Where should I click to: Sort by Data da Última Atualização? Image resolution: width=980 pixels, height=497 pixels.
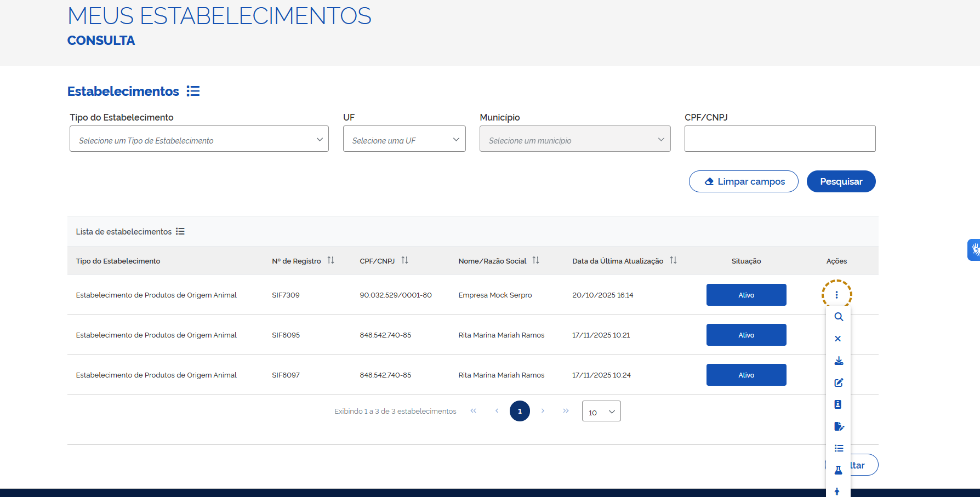coord(673,260)
